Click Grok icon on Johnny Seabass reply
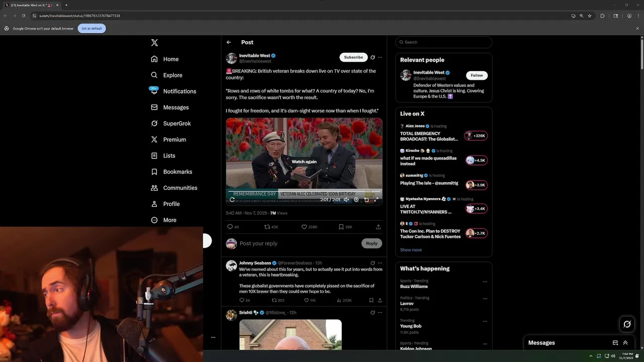The width and height of the screenshot is (644, 362). tap(372, 263)
